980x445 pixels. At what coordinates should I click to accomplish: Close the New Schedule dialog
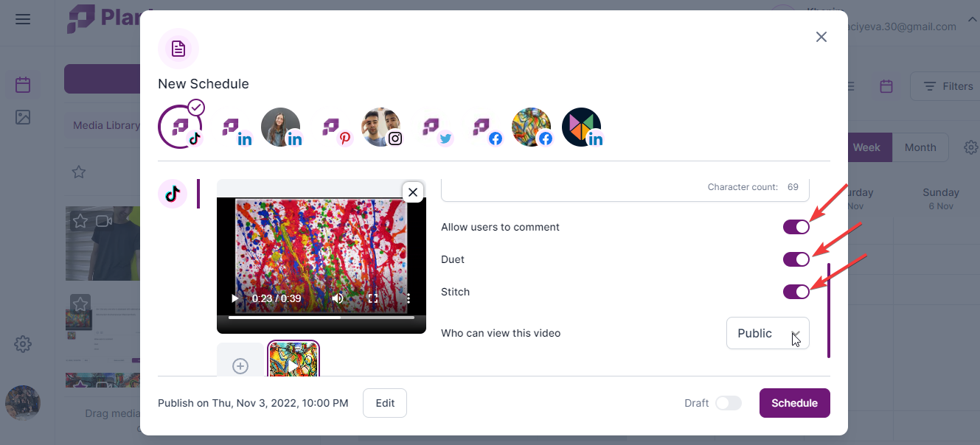821,37
